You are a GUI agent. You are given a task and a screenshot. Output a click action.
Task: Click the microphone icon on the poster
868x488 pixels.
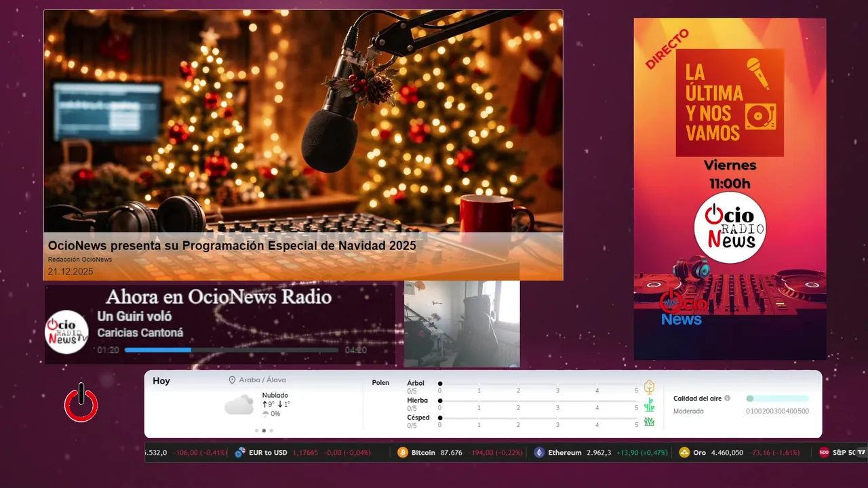pyautogui.click(x=758, y=73)
